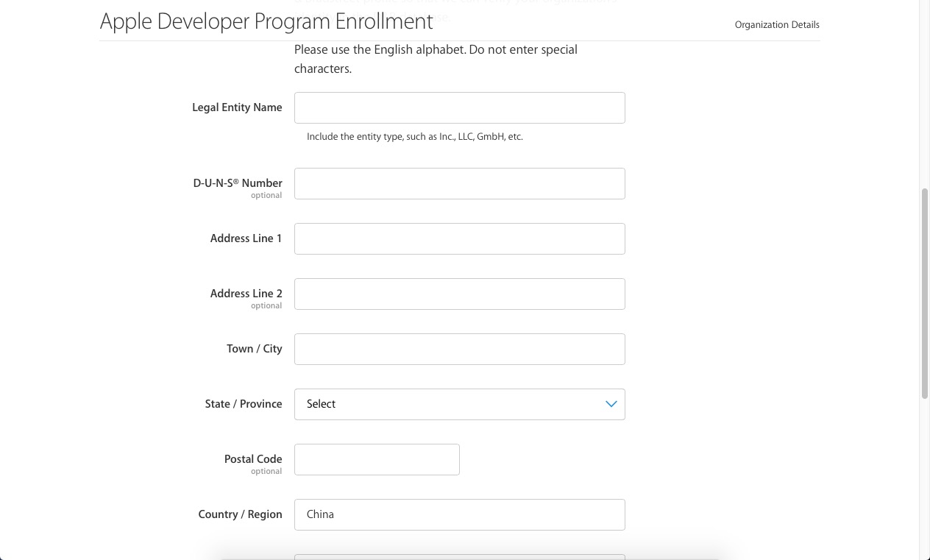Click into the Address Line 1 field
930x560 pixels.
459,238
